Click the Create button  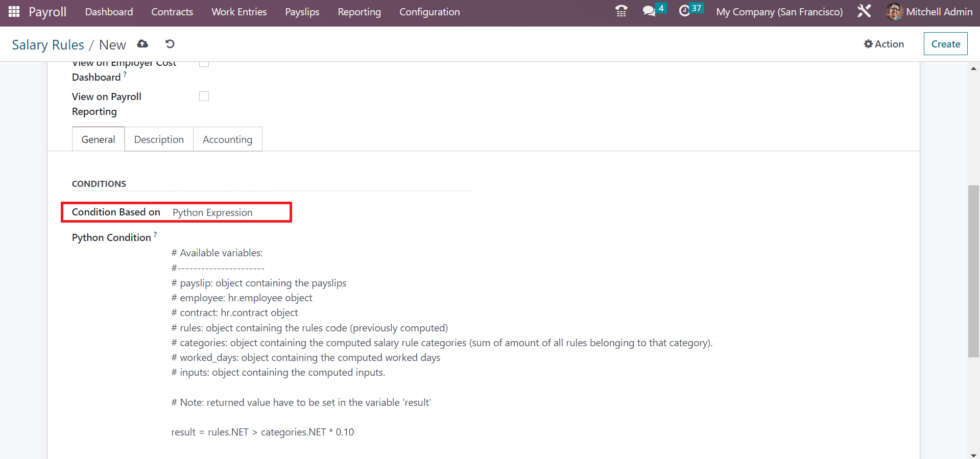[x=945, y=44]
